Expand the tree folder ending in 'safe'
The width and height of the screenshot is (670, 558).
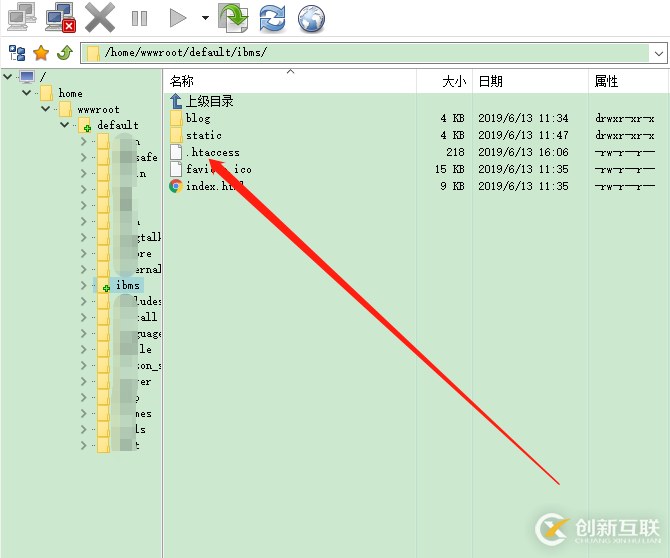tap(84, 157)
